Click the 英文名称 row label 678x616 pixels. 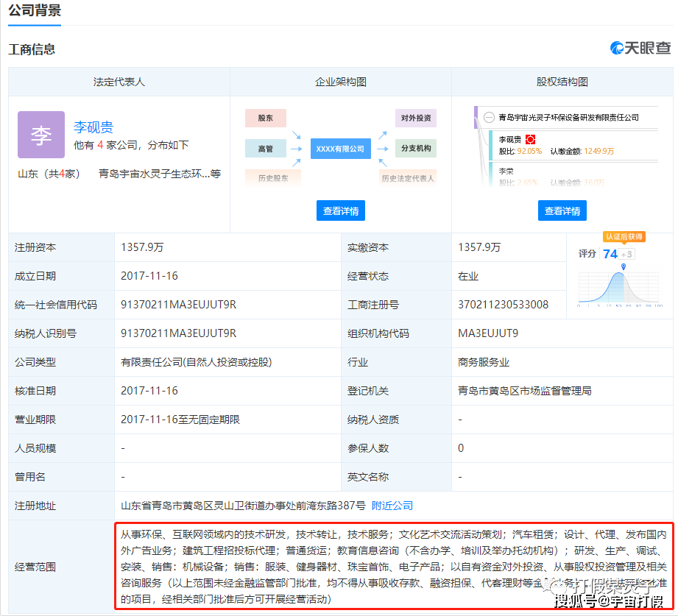click(368, 477)
